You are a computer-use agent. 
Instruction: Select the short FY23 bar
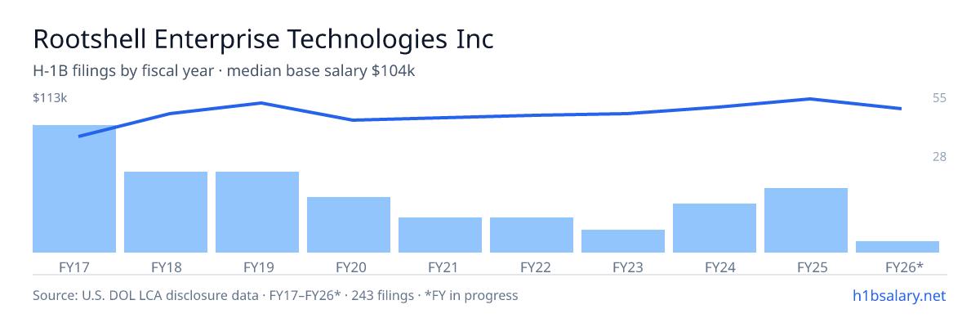point(623,241)
